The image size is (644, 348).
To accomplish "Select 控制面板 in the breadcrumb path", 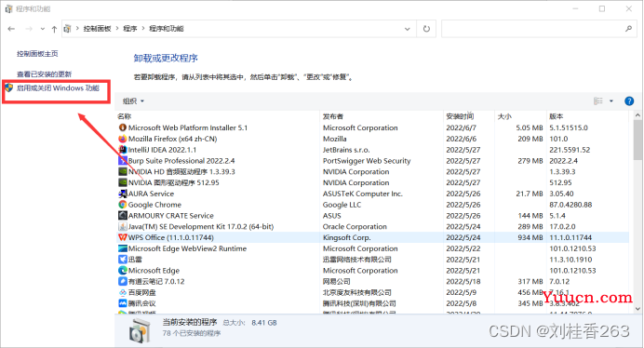I will (x=97, y=28).
